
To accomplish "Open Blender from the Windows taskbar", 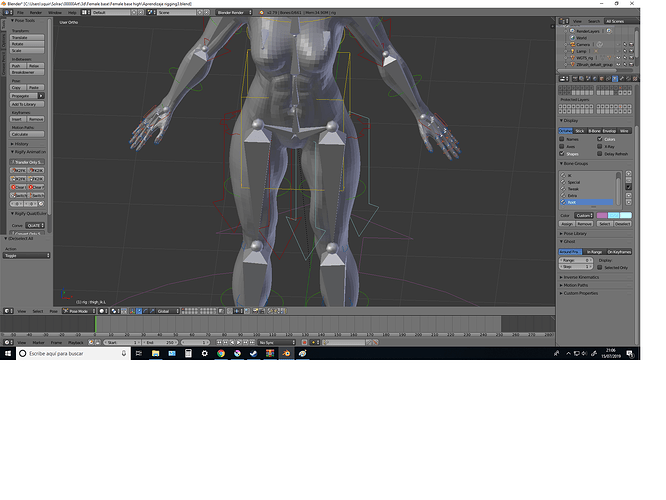I will point(286,353).
